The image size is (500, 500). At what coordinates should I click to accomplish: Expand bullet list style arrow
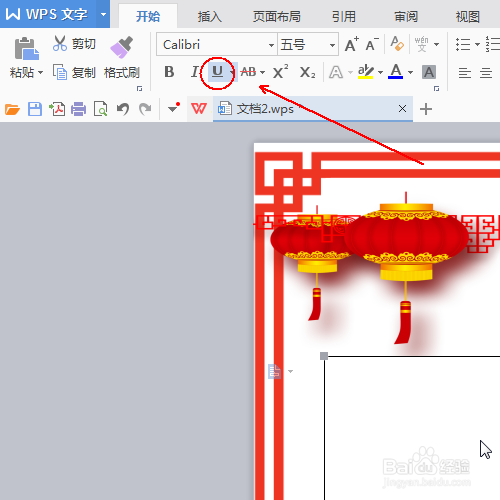pos(477,44)
